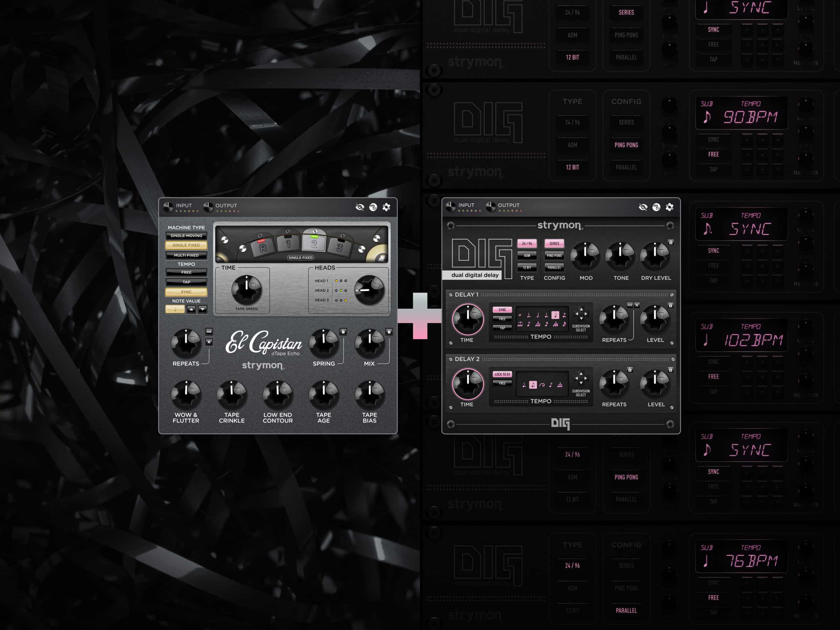Click the El Capistan Input level knob
The image size is (840, 630).
[x=168, y=207]
